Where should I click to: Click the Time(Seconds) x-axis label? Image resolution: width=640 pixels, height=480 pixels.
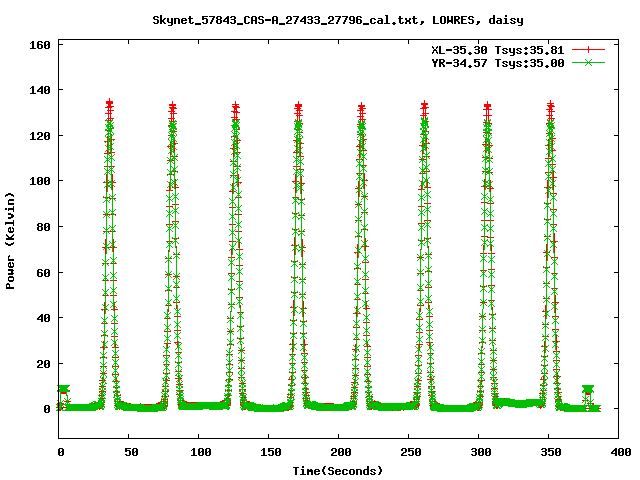(x=337, y=470)
